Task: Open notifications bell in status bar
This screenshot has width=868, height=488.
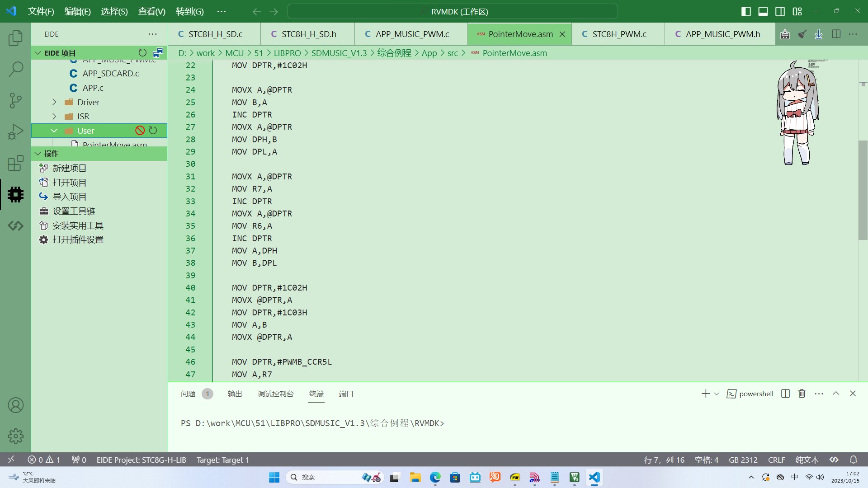Action: coord(853,460)
